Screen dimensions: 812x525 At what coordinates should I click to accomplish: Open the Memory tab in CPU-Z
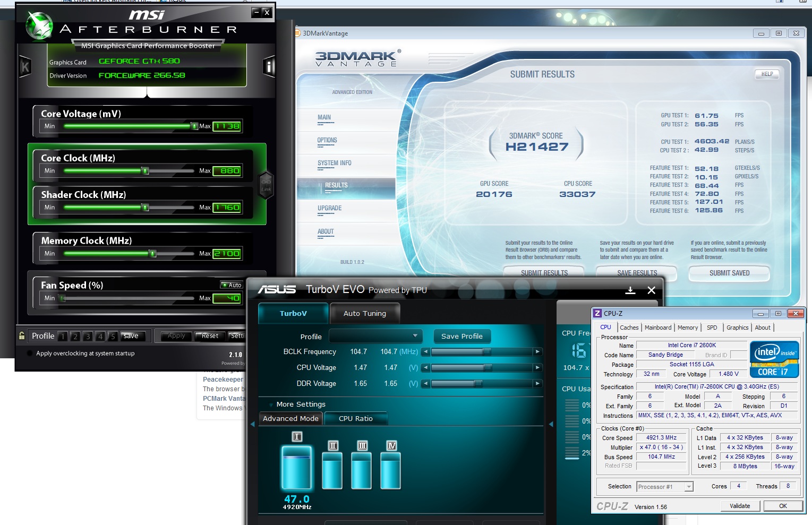688,328
